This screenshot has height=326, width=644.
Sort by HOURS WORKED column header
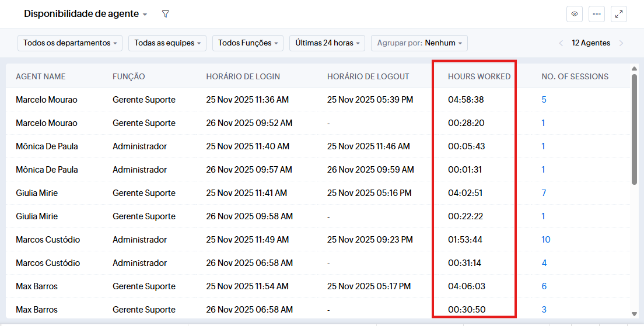tap(479, 76)
